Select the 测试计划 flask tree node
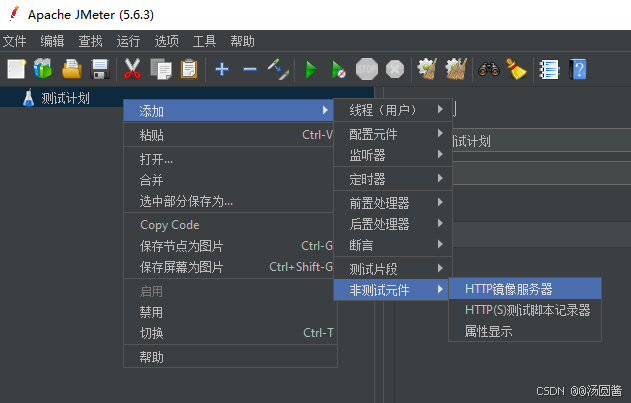 (x=56, y=98)
